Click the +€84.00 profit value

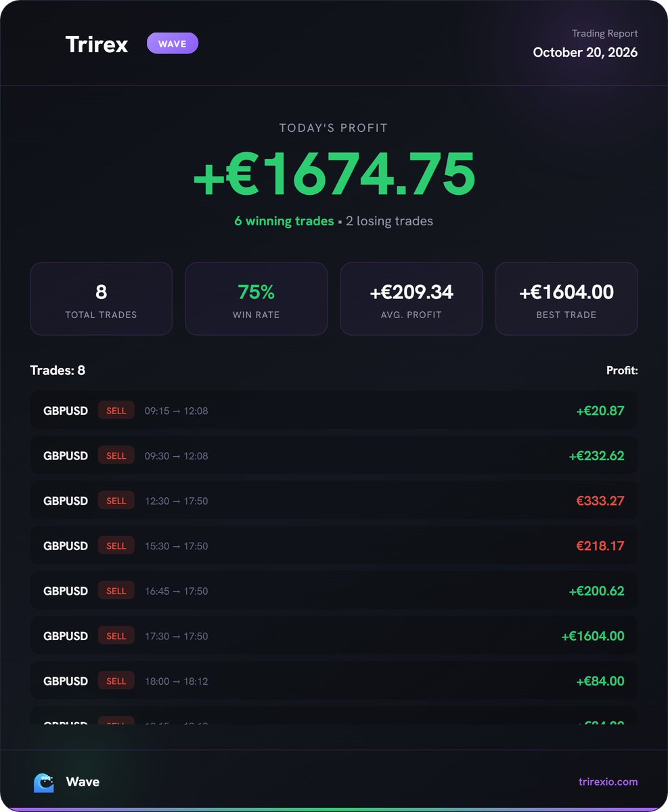click(600, 681)
